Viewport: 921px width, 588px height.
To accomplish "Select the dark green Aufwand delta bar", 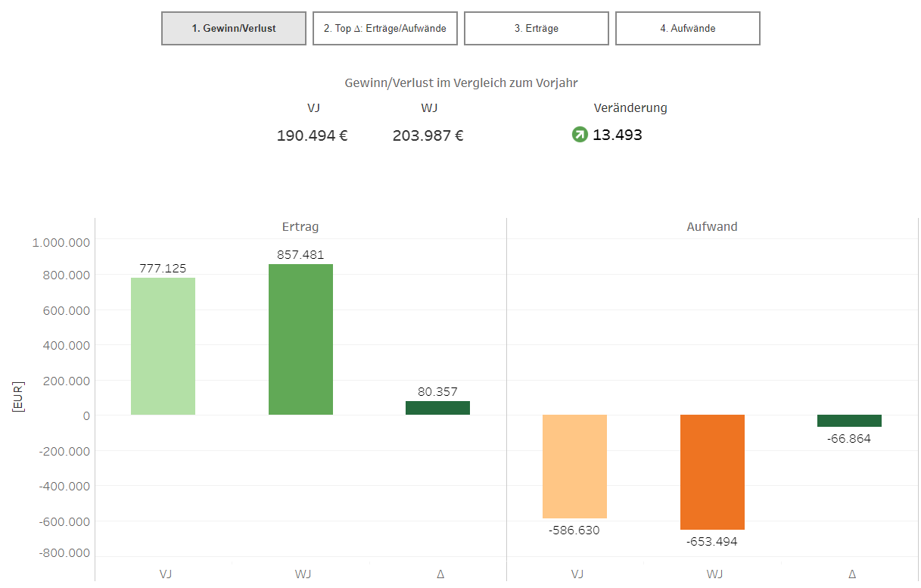I will (x=849, y=421).
